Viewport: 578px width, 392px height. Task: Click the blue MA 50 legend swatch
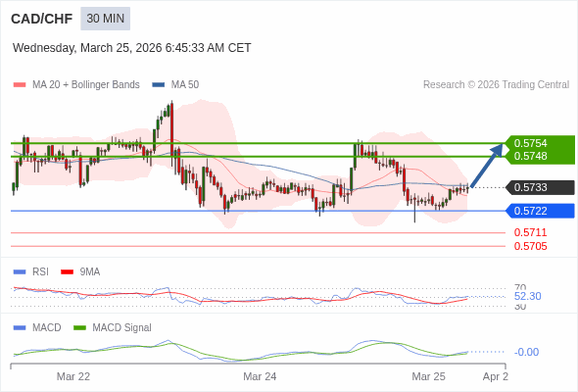159,85
